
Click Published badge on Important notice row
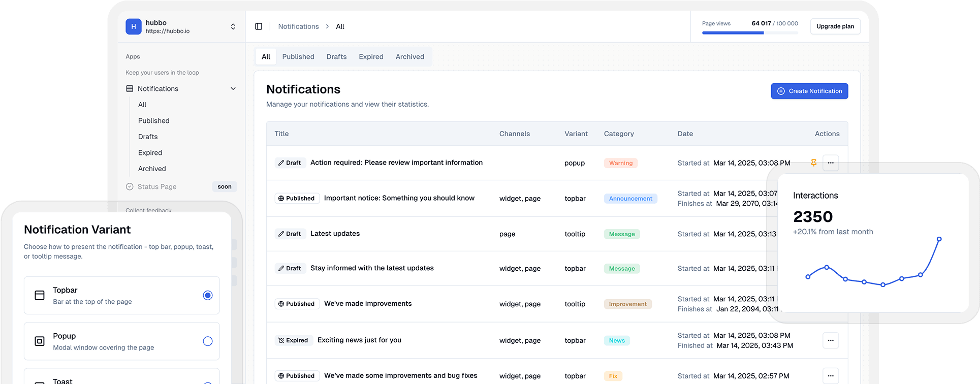point(297,199)
